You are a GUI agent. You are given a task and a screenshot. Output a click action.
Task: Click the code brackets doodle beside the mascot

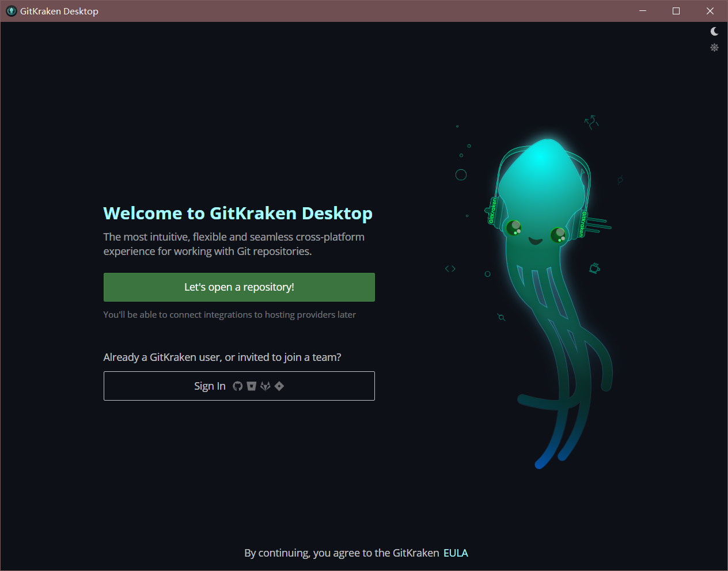[x=450, y=268]
